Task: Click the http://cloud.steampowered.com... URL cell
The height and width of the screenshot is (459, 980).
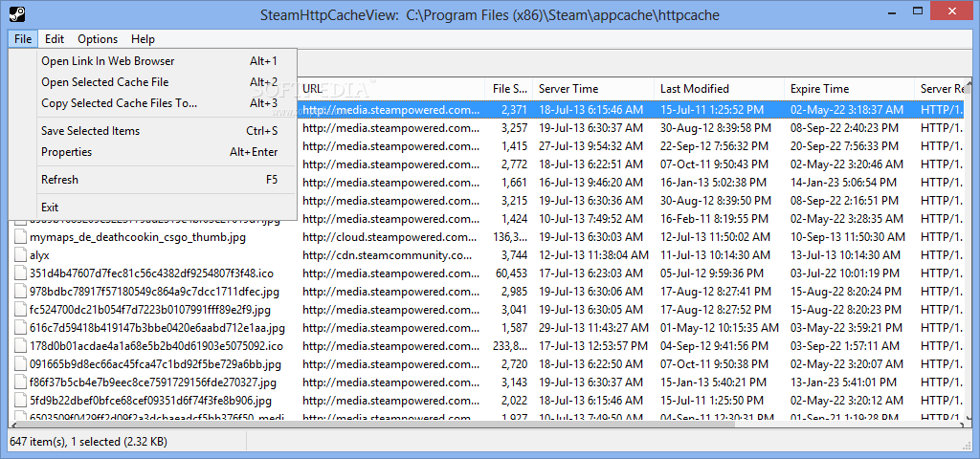Action: (x=390, y=237)
